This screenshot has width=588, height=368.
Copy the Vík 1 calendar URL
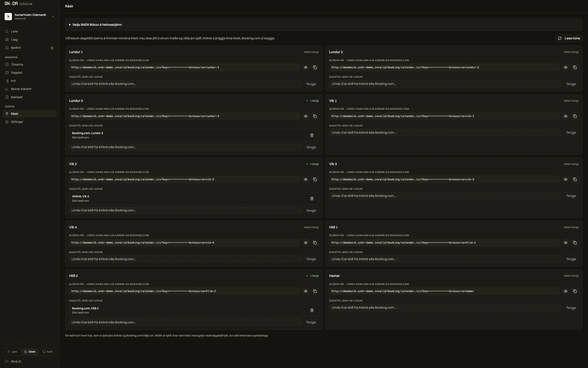tap(575, 116)
